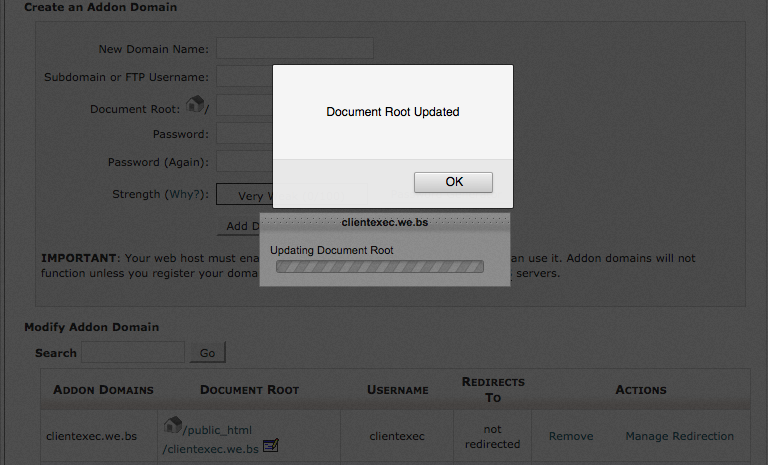Click the Updating Document Root progress bar
Screen dimensions: 768x465
click(x=380, y=267)
